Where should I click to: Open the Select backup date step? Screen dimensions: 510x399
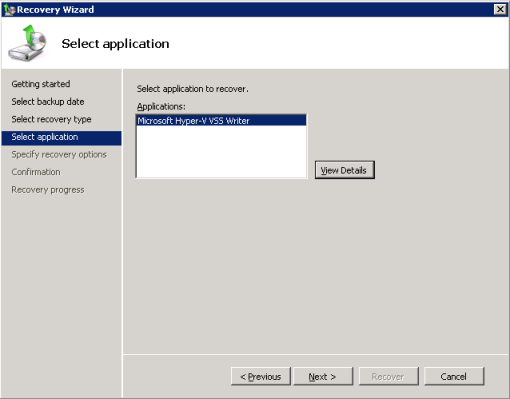48,101
